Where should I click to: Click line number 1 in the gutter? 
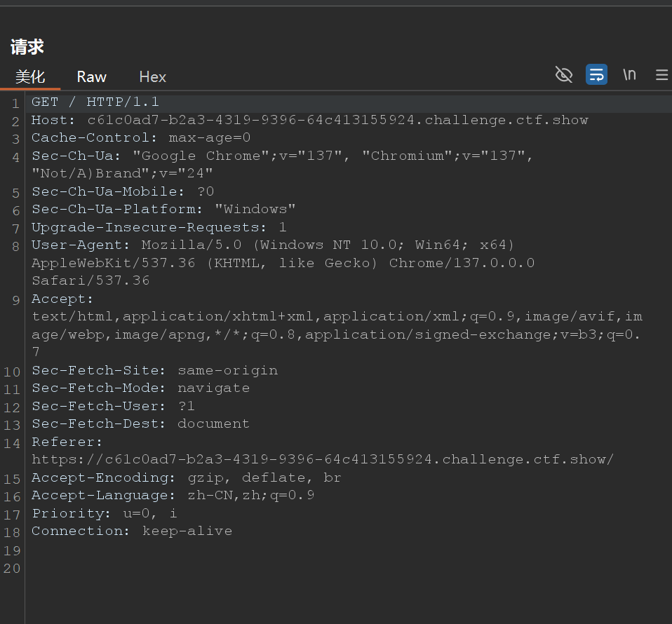click(15, 102)
